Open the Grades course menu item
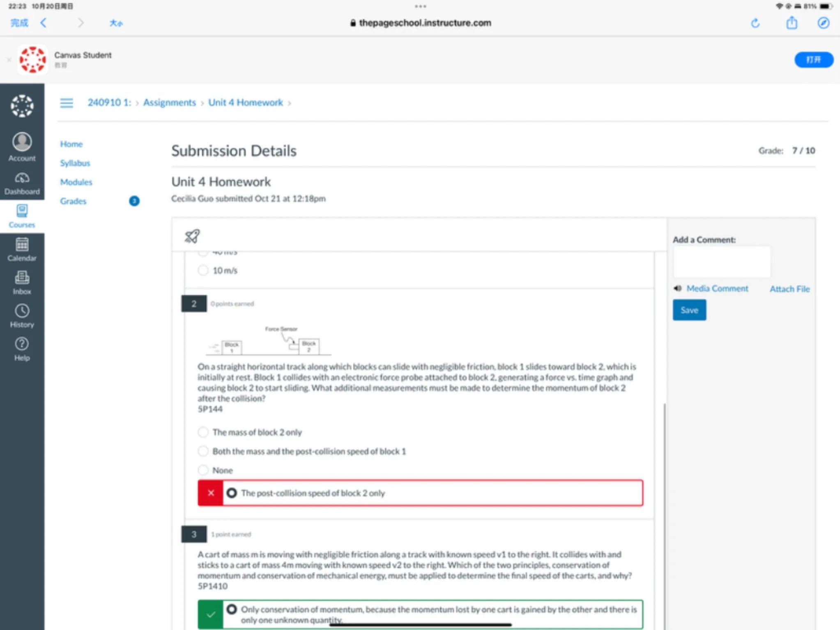Viewport: 840px width, 630px height. tap(73, 201)
